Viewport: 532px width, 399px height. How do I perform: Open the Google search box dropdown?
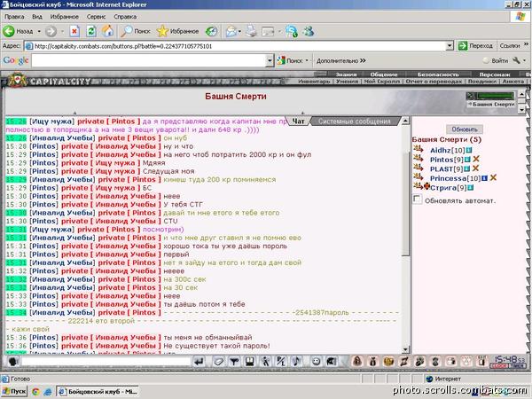[270, 60]
